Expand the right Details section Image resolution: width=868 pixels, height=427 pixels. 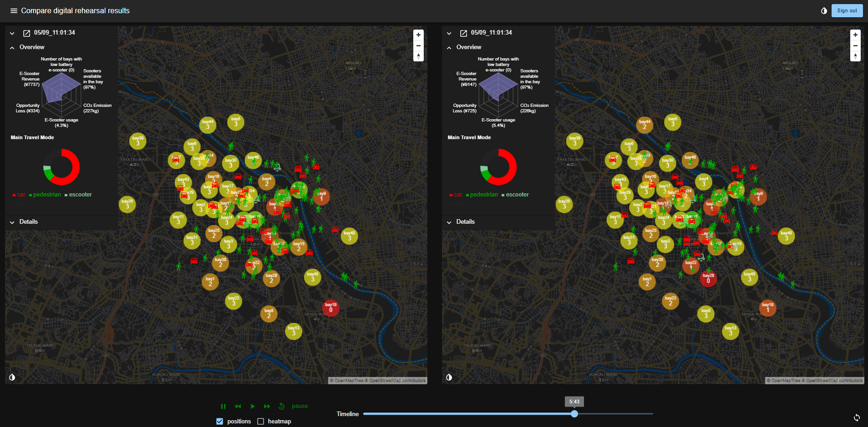point(449,222)
